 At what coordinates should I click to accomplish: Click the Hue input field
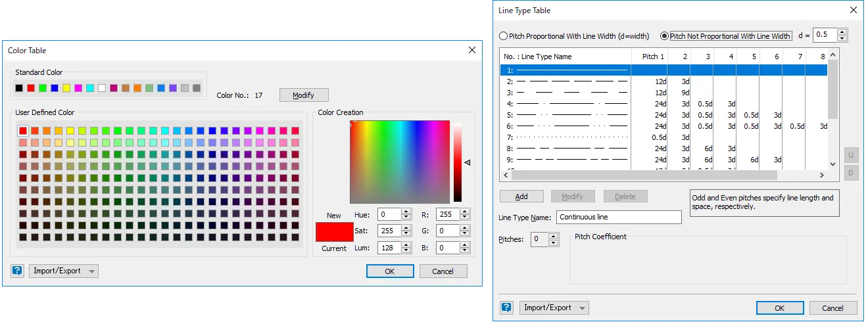(x=391, y=214)
